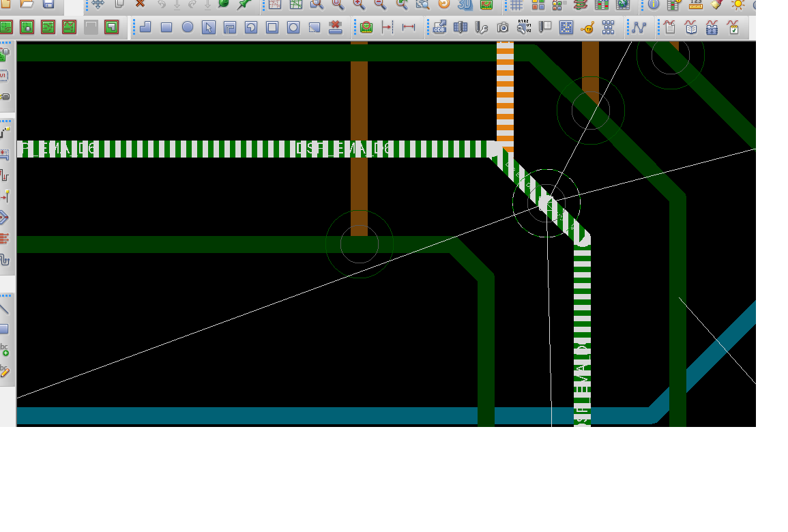Click the Delete Islands red X icon
The width and height of the screenshot is (788, 532).
(335, 27)
